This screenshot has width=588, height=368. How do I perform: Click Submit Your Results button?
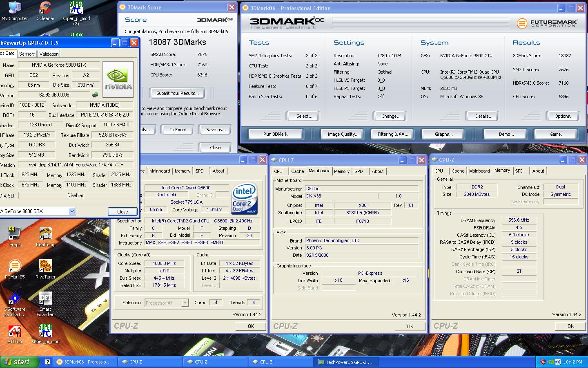(178, 93)
